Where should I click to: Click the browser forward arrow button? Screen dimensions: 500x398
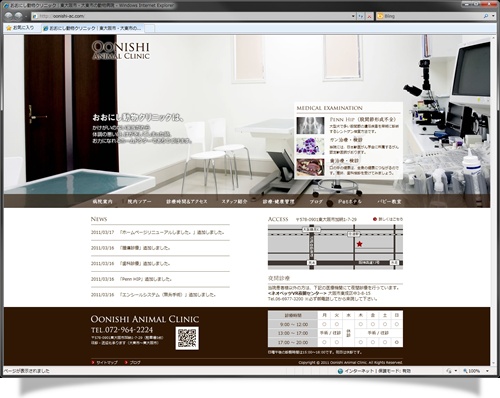tap(18, 16)
